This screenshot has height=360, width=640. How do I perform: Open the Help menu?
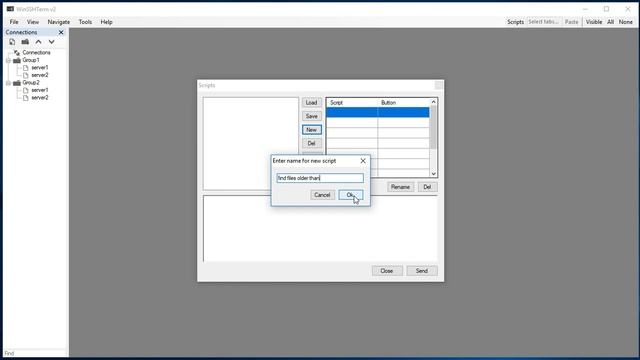(x=106, y=22)
